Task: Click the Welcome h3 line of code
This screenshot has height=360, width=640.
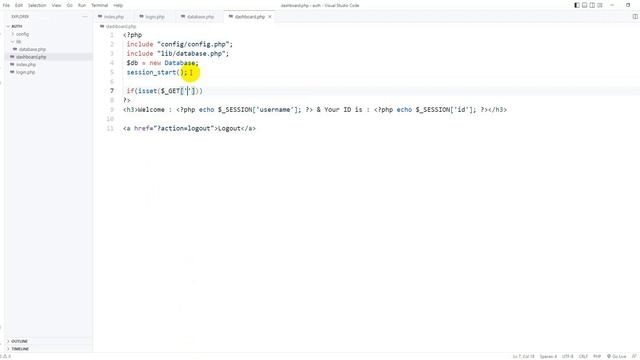Action: point(315,110)
